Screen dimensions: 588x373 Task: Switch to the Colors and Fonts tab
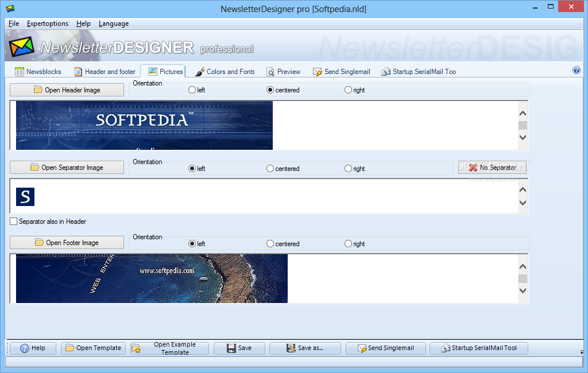click(225, 72)
